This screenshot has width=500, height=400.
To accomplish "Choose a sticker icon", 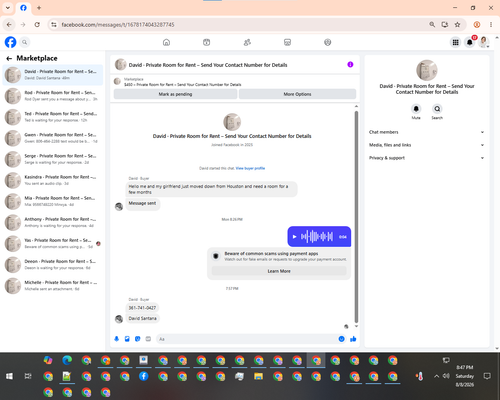I will coord(138,339).
